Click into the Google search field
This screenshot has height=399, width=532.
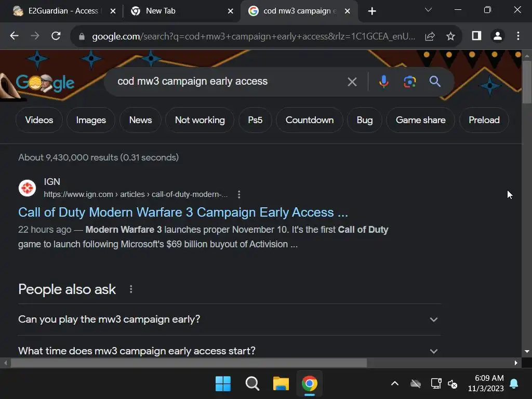(x=228, y=82)
